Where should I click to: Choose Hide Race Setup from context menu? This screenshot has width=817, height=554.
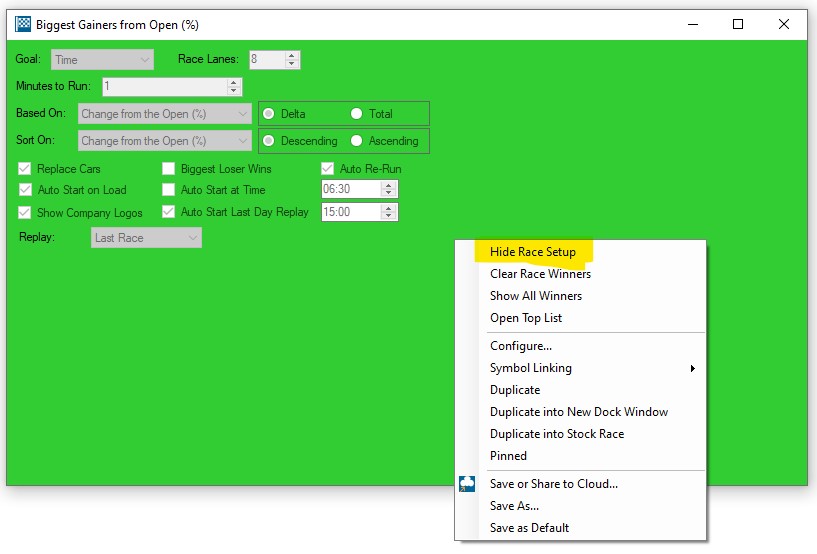tap(532, 252)
